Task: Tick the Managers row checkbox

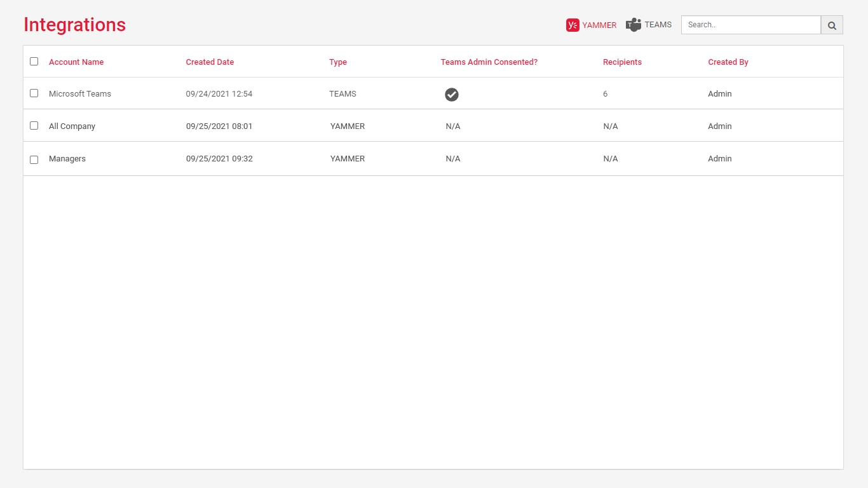Action: 34,159
